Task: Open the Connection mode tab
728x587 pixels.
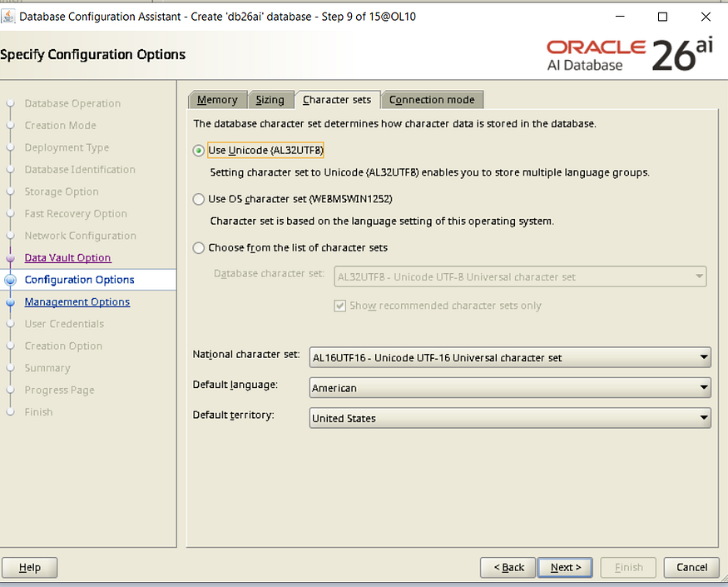Action: pyautogui.click(x=432, y=100)
